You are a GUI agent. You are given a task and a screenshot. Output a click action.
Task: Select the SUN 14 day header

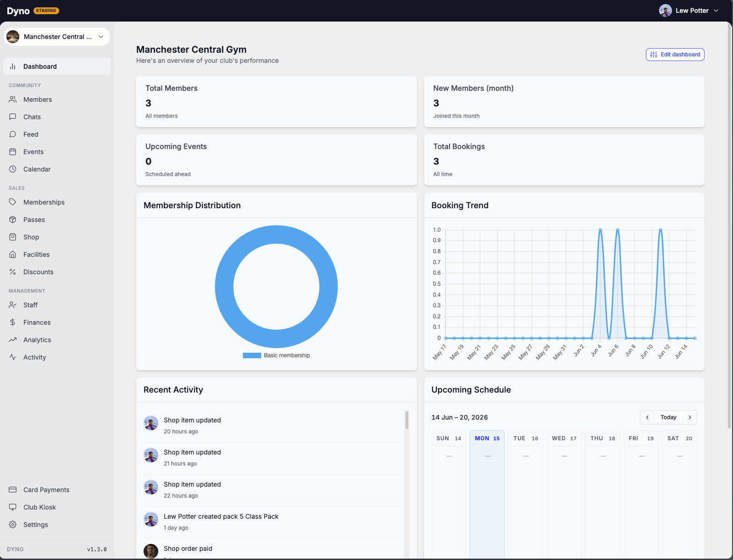[449, 438]
